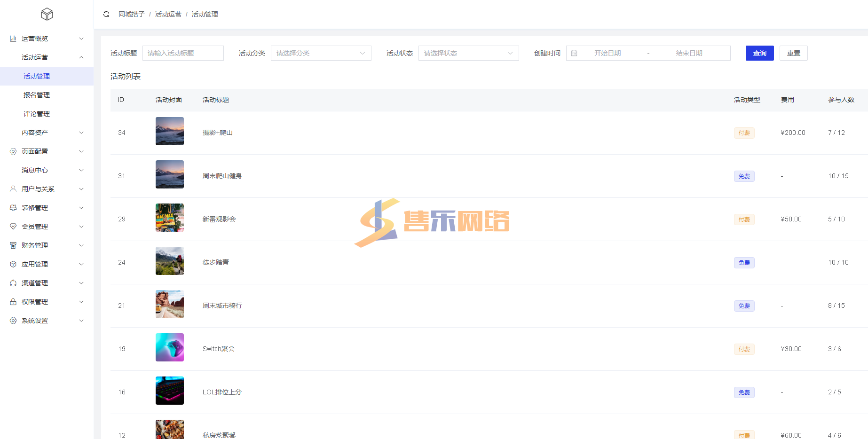Click the 页面配置 gear icon
This screenshot has width=868, height=439.
(x=13, y=151)
